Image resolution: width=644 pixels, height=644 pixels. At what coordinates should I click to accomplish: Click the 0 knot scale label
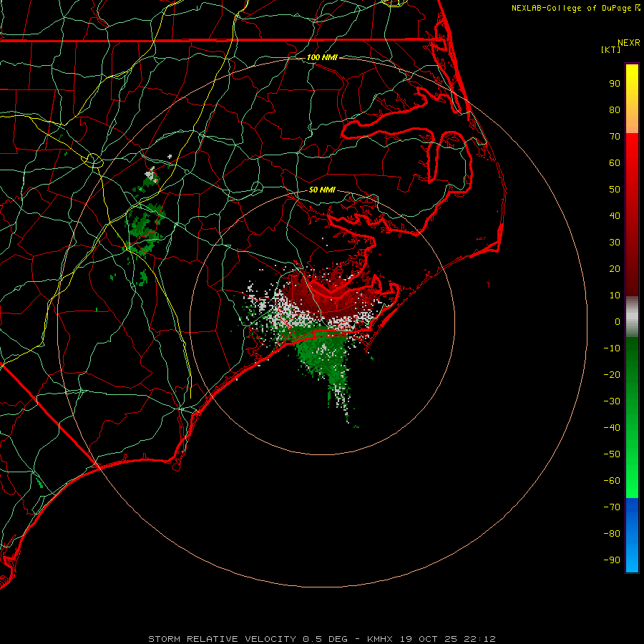point(618,321)
